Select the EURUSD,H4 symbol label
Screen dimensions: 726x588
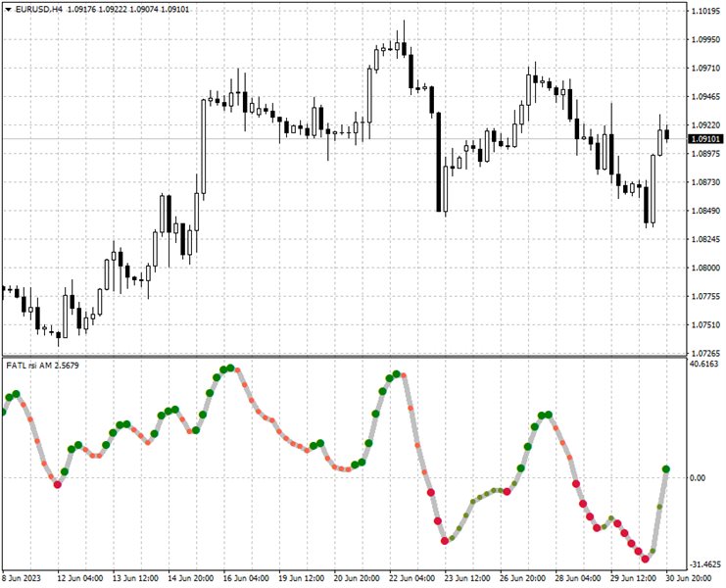point(39,10)
